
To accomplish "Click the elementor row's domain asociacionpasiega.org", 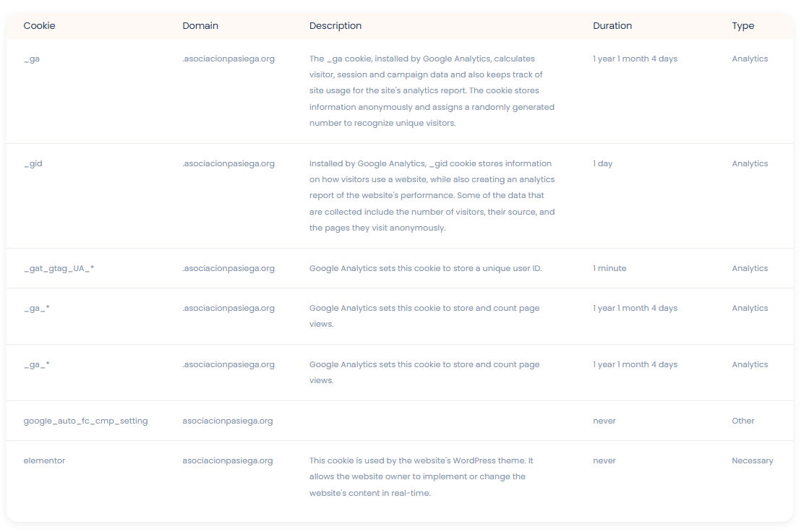I will [228, 460].
